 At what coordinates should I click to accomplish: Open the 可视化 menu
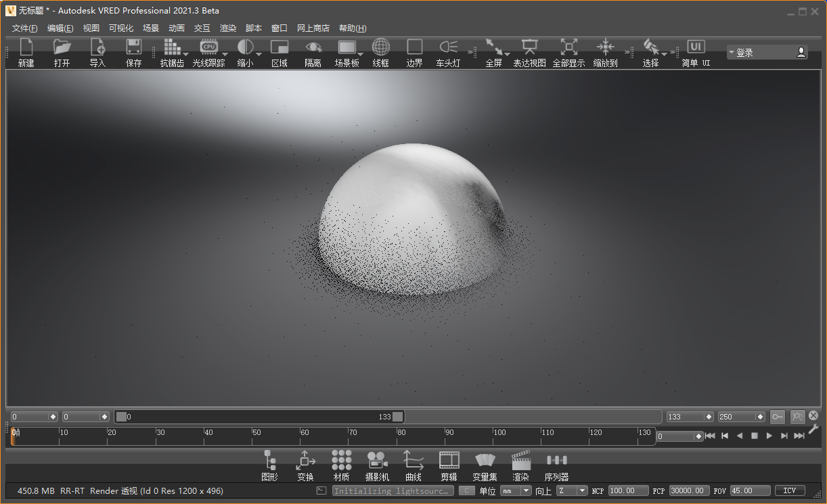(x=121, y=28)
